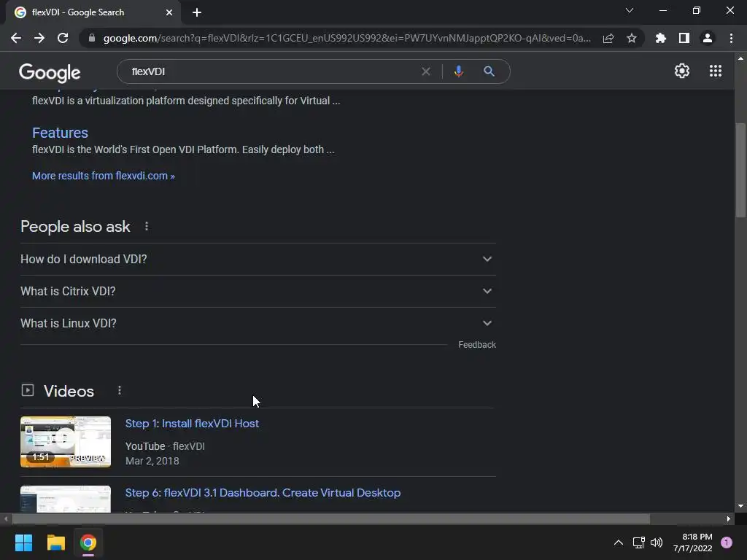Expand 'How do I download VDI?'

click(x=258, y=259)
